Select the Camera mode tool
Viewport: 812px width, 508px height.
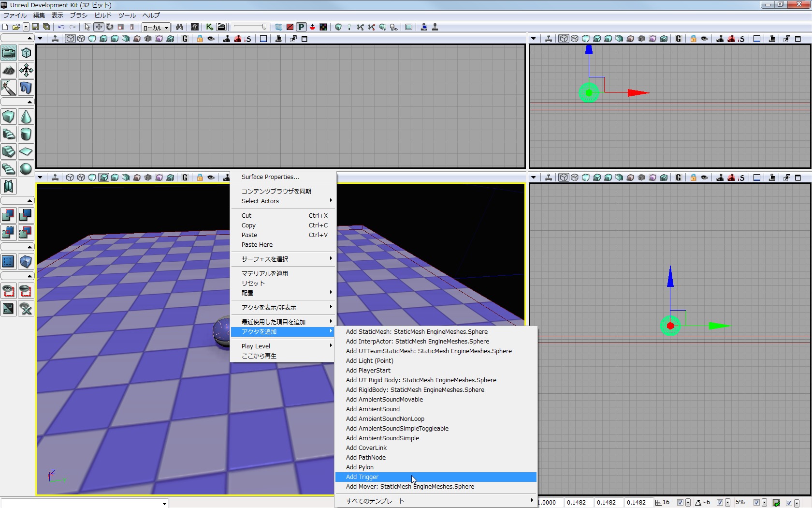[x=9, y=53]
